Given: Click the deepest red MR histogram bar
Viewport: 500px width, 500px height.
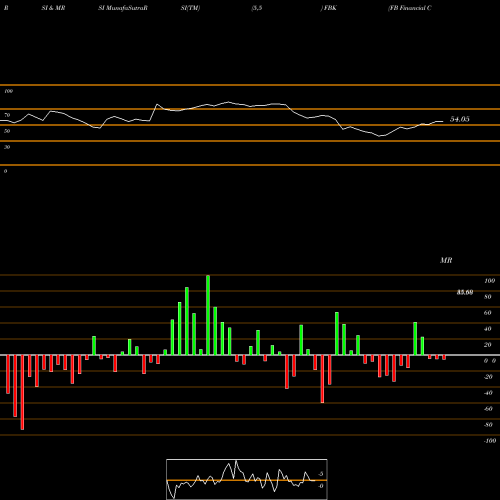Looking at the screenshot, I should pyautogui.click(x=22, y=392).
